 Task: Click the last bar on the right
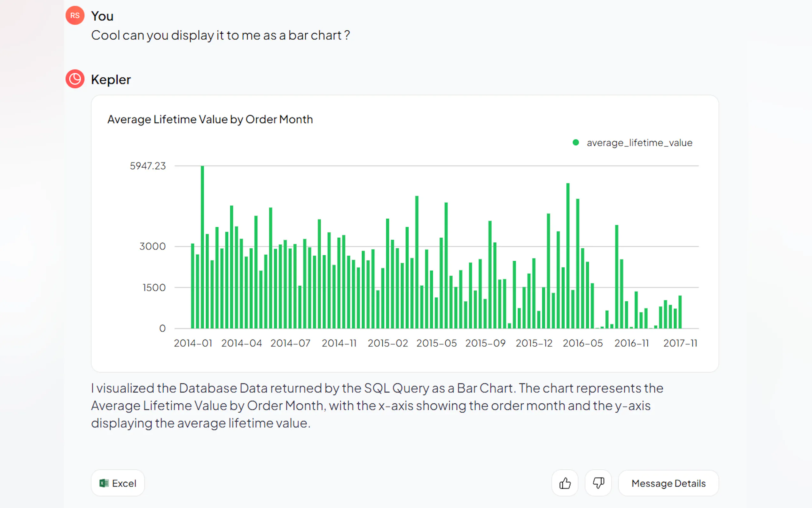coord(680,313)
